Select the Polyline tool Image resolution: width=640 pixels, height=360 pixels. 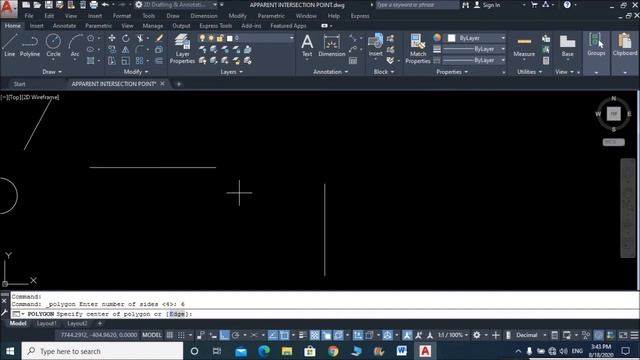click(x=29, y=45)
